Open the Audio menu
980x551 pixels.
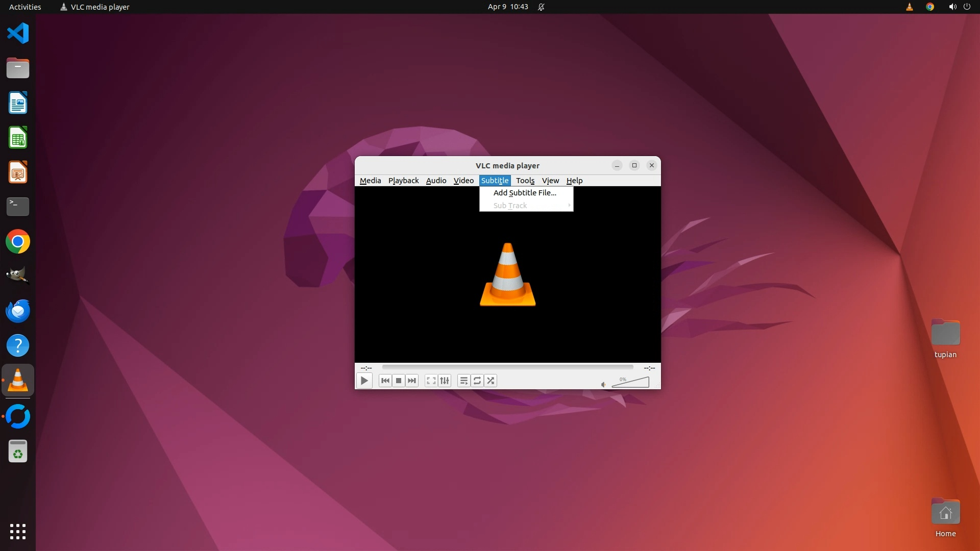point(436,181)
